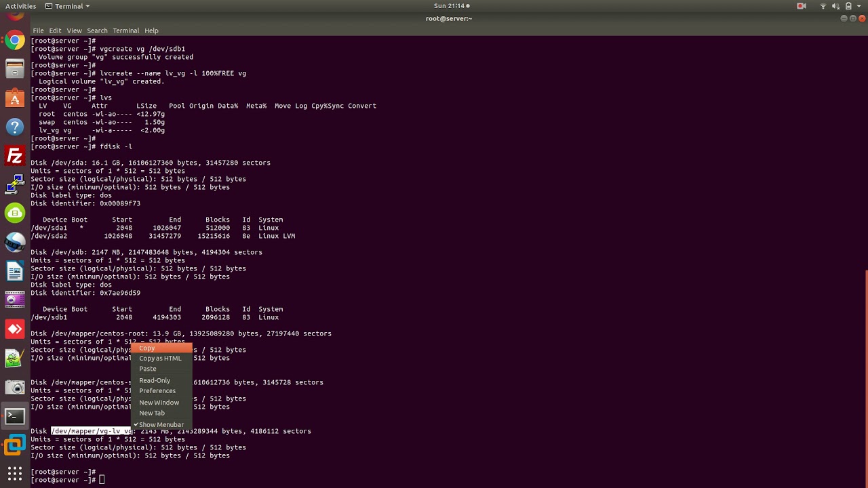Viewport: 868px width, 488px height.
Task: Choose New Tab in context menu
Action: point(161,413)
